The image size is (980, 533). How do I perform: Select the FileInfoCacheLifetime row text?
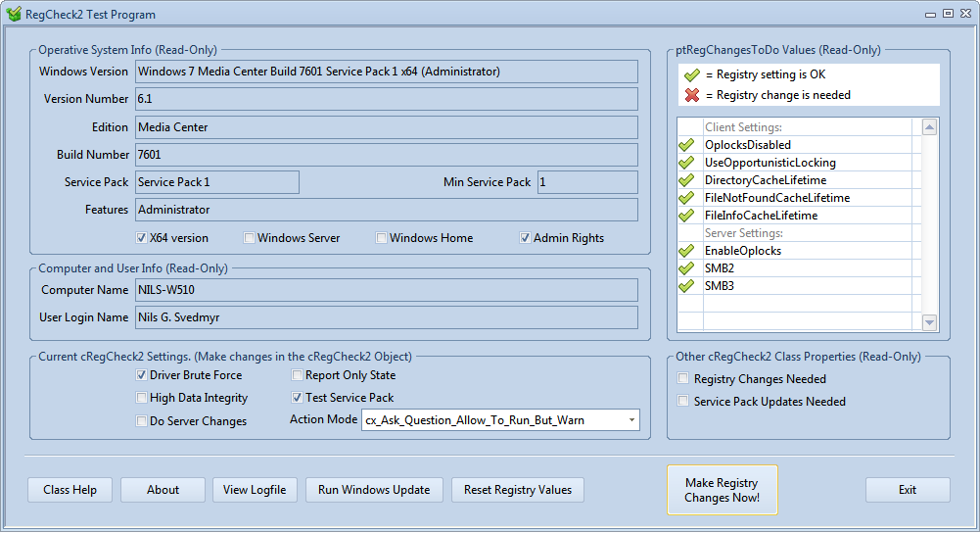click(762, 215)
